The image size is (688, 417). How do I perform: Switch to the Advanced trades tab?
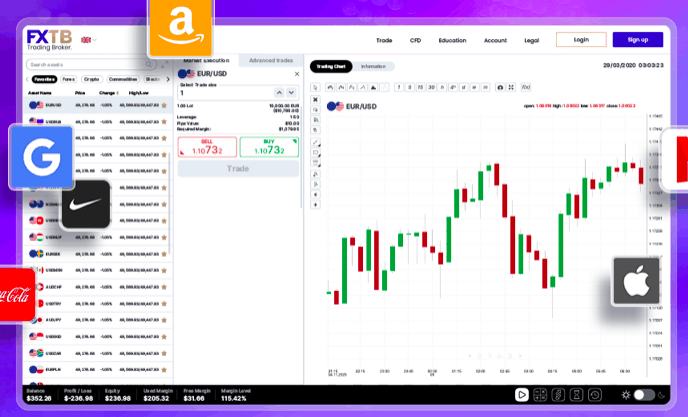[271, 61]
